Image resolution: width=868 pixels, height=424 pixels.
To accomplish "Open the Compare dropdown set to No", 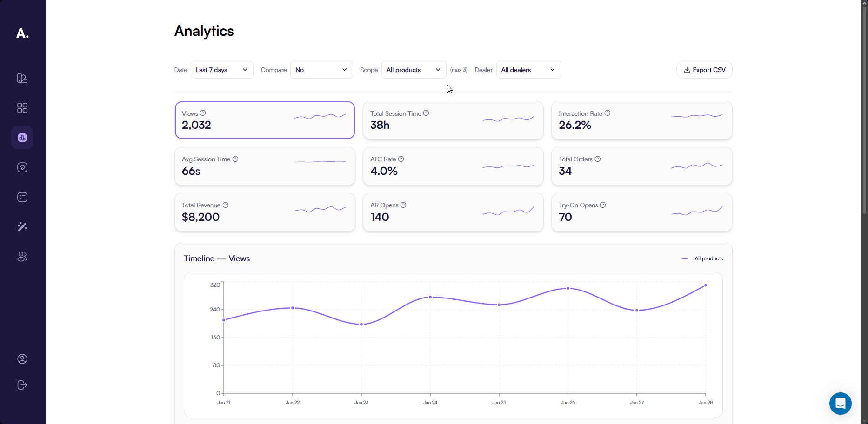I will (321, 70).
